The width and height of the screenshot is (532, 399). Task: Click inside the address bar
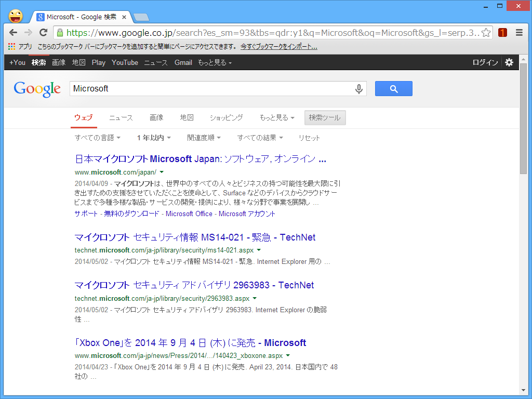[x=260, y=32]
